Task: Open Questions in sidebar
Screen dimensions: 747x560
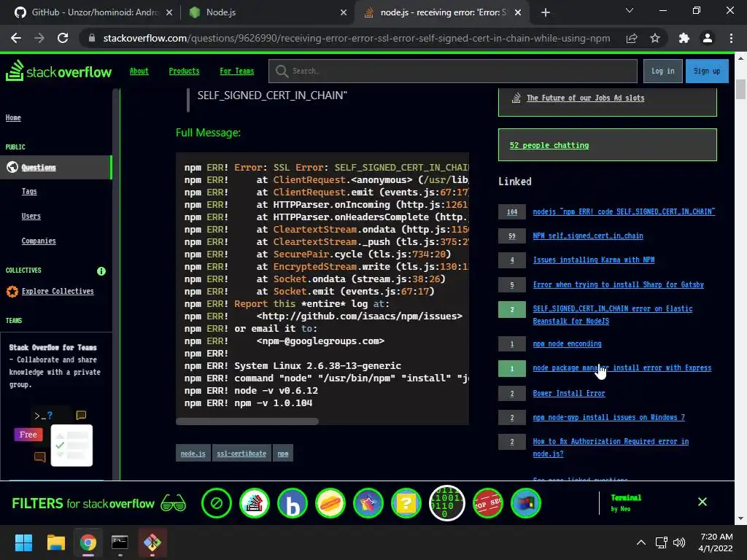Action: pyautogui.click(x=39, y=167)
